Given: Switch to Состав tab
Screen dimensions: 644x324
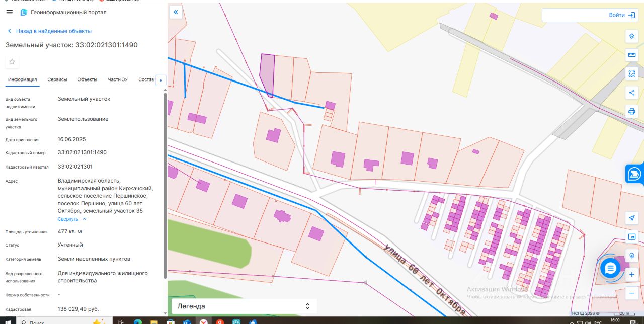Looking at the screenshot, I should click(146, 79).
